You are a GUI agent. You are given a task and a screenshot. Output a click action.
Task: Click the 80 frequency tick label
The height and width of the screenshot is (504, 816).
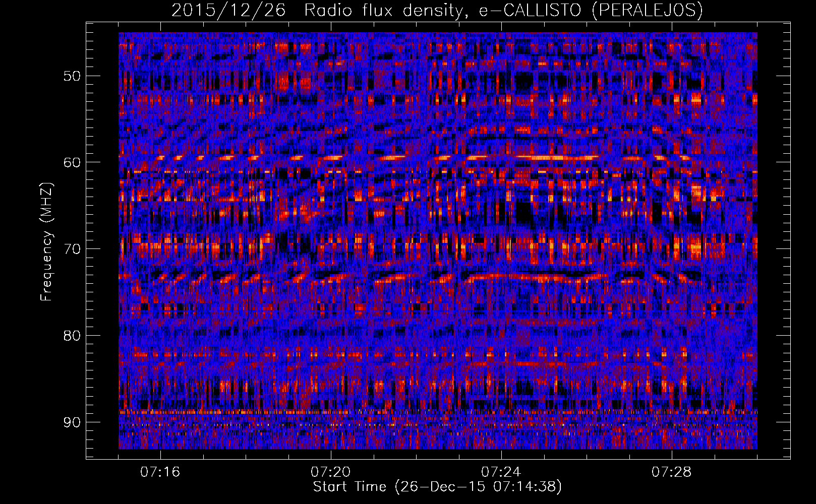click(x=72, y=335)
